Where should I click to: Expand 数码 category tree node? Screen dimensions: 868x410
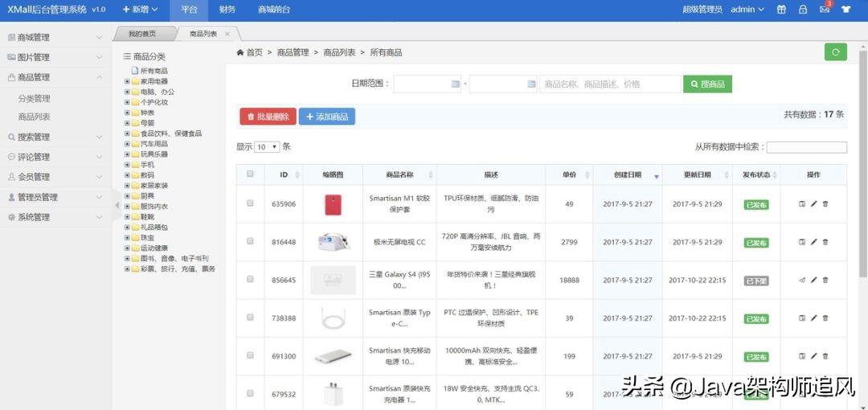point(127,175)
